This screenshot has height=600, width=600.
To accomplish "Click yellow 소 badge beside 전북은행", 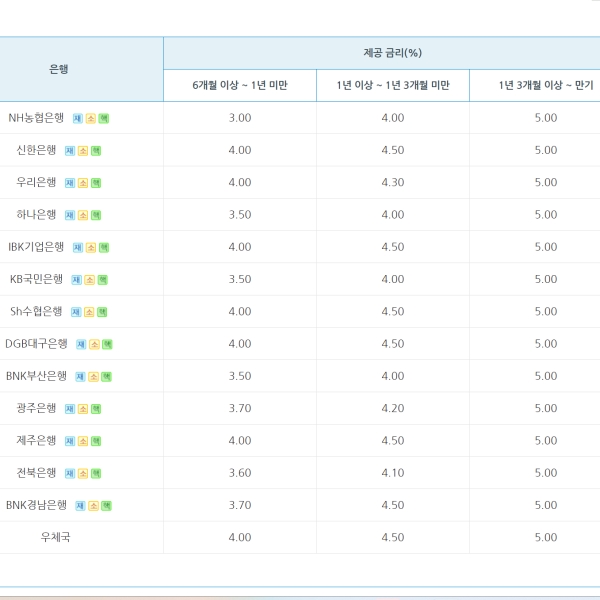I will coord(83,473).
